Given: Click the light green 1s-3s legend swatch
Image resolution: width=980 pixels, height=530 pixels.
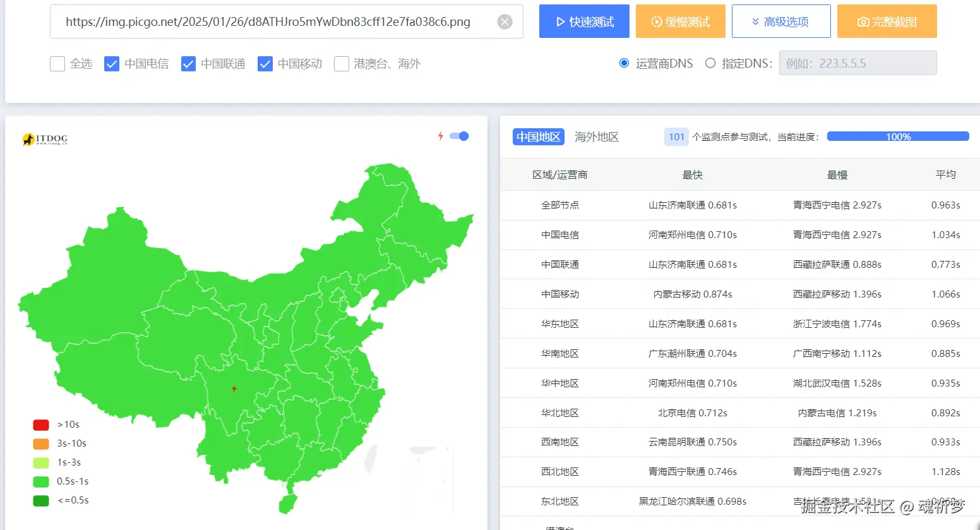Looking at the screenshot, I should coord(41,462).
